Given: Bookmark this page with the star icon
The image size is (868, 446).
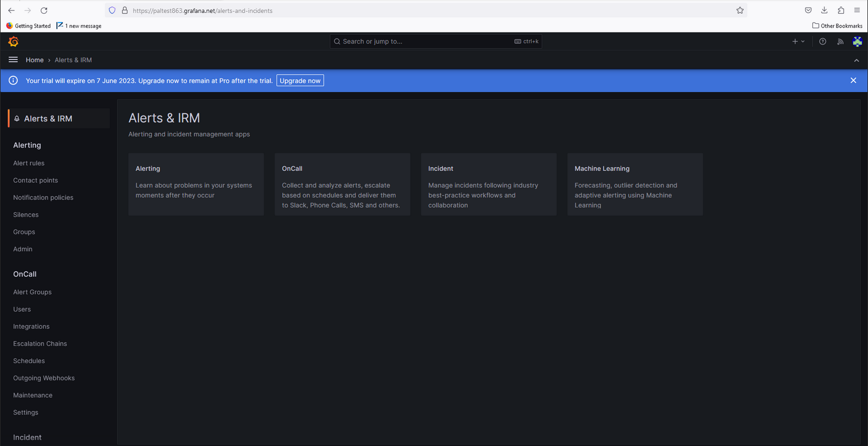Looking at the screenshot, I should click(x=740, y=11).
